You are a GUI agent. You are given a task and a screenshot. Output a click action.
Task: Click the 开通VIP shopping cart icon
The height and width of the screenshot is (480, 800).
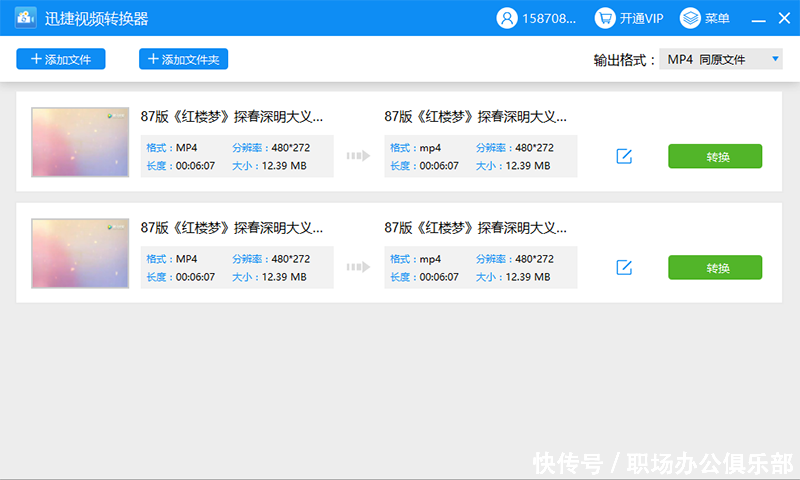(x=605, y=18)
